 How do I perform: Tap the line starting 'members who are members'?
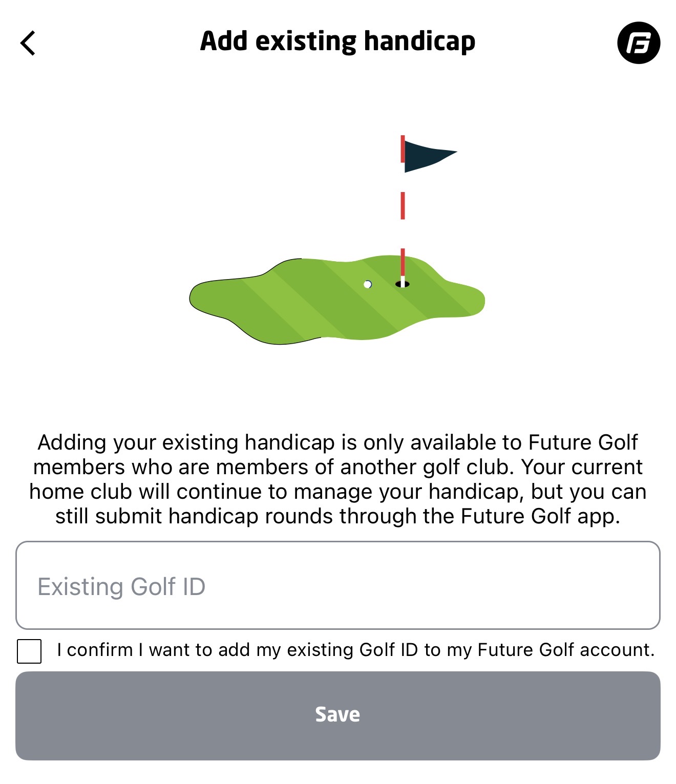pos(338,467)
